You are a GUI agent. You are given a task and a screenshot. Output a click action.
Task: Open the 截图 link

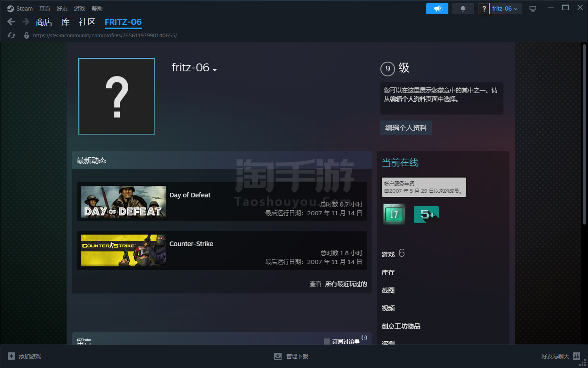pos(388,291)
